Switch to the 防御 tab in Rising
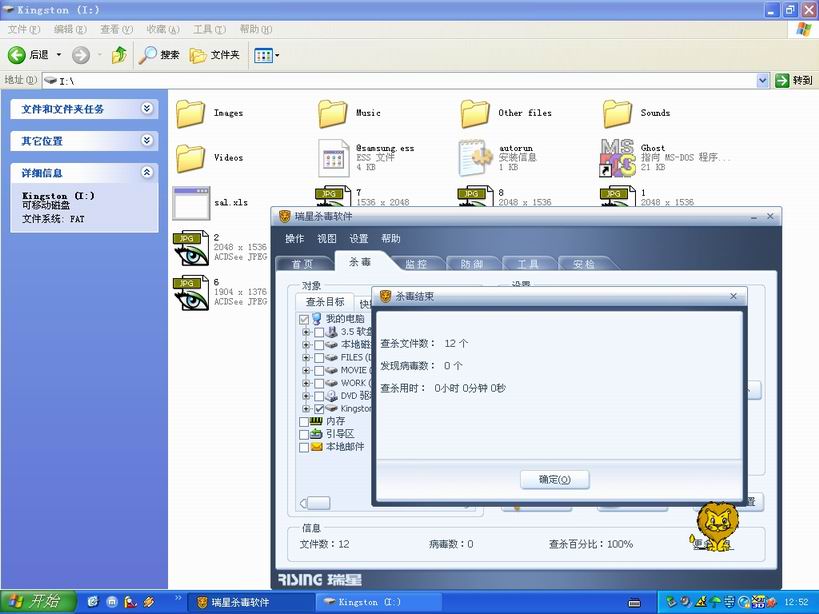This screenshot has width=819, height=614. (x=472, y=264)
